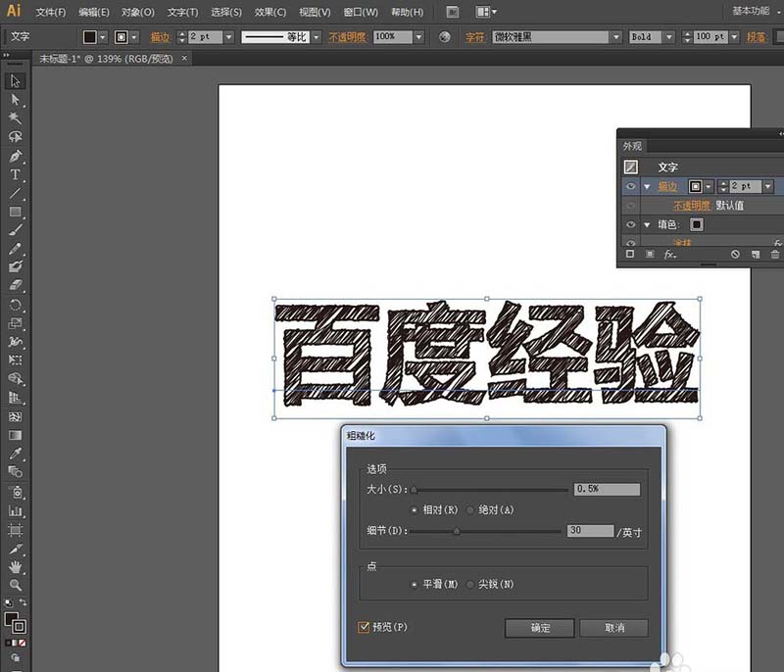Select the 绝对(A) radio option
The width and height of the screenshot is (784, 672).
(470, 510)
